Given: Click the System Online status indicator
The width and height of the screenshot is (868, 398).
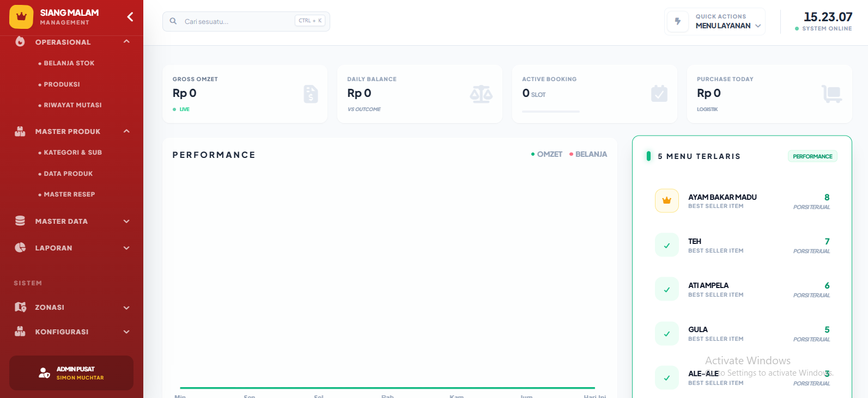Looking at the screenshot, I should point(823,28).
